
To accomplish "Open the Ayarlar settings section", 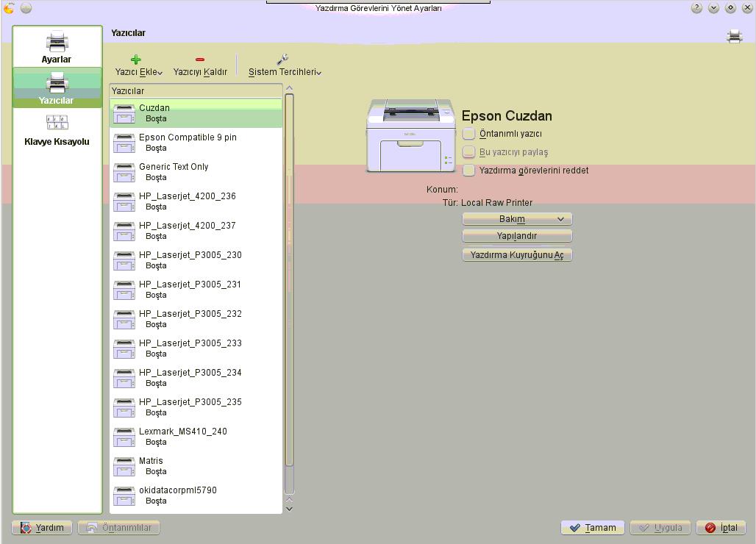I will pos(57,47).
